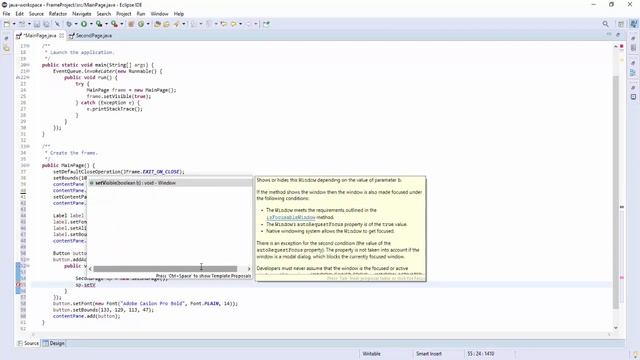This screenshot has width=640, height=360.
Task: Click the Debug bug icon in toolbar
Action: point(69,24)
